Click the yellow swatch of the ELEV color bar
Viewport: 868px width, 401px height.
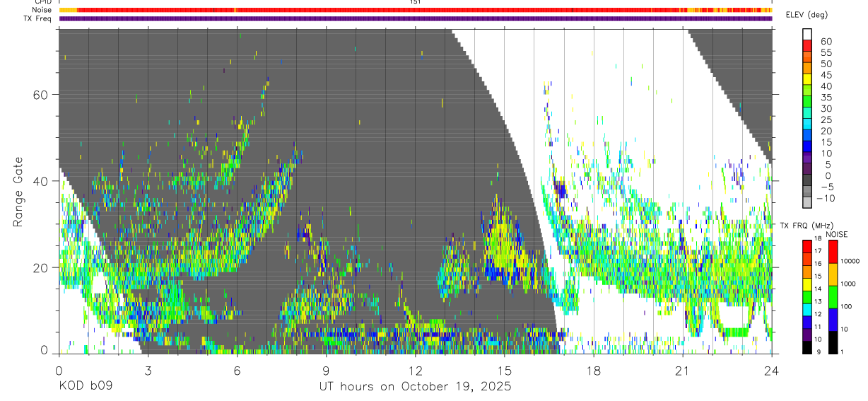[x=807, y=79]
